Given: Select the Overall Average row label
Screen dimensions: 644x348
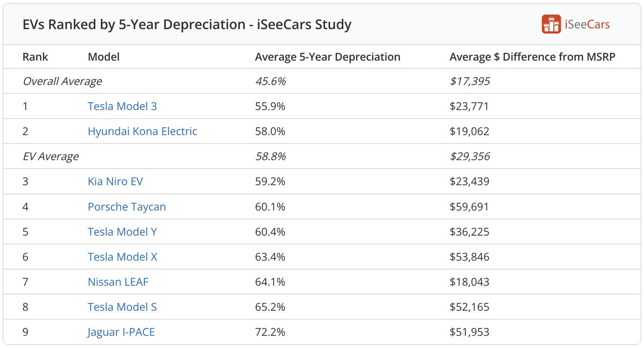Looking at the screenshot, I should click(x=62, y=82).
